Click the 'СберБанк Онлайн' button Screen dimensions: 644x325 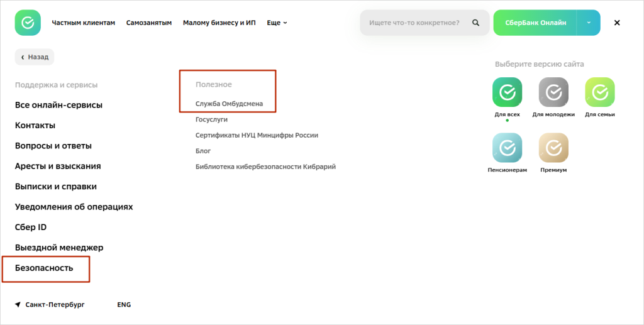point(535,23)
